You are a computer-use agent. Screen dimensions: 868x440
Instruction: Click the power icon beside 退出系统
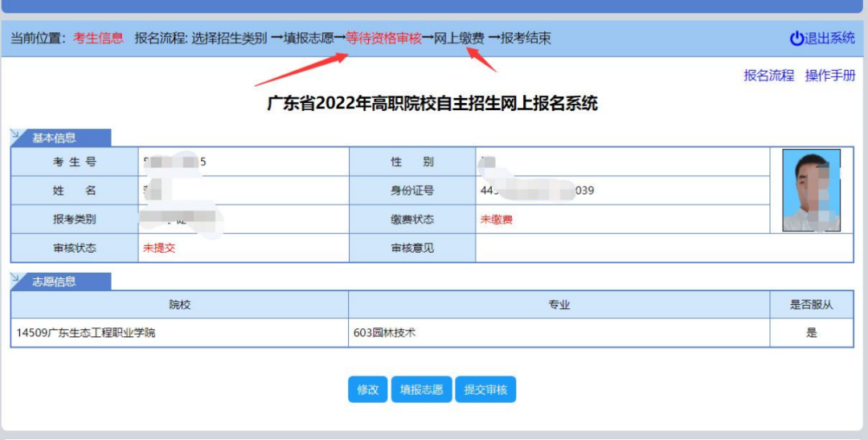(x=796, y=38)
